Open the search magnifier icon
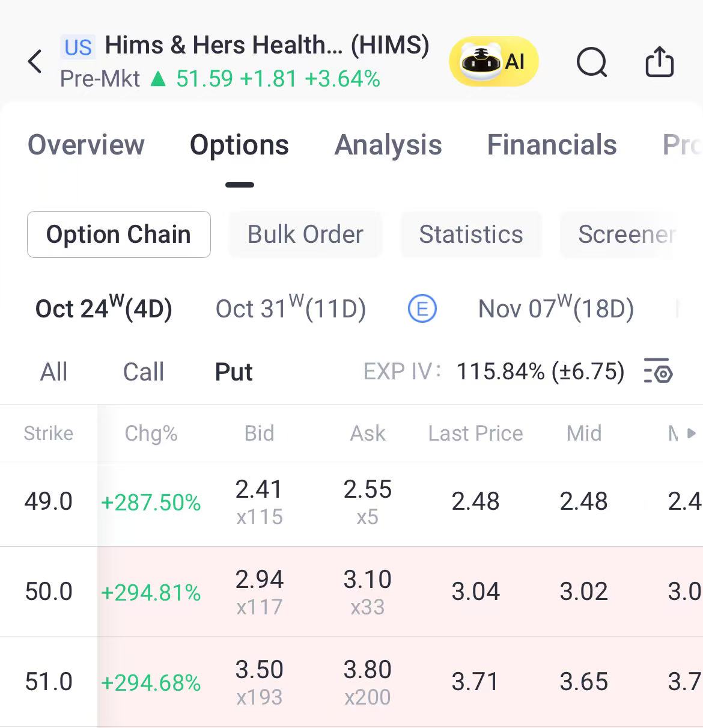Viewport: 703px width, 728px height. click(x=592, y=62)
